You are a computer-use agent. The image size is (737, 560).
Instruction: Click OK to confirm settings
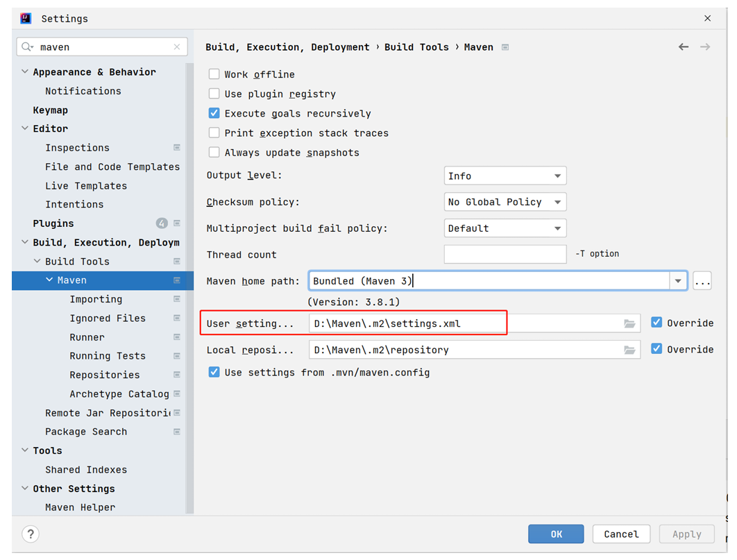(556, 534)
